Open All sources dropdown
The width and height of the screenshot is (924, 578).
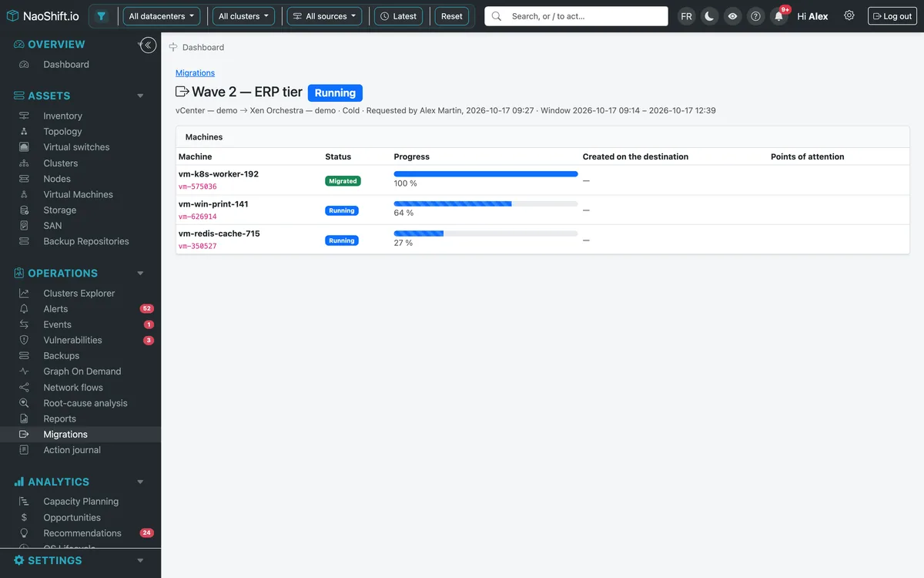(324, 16)
